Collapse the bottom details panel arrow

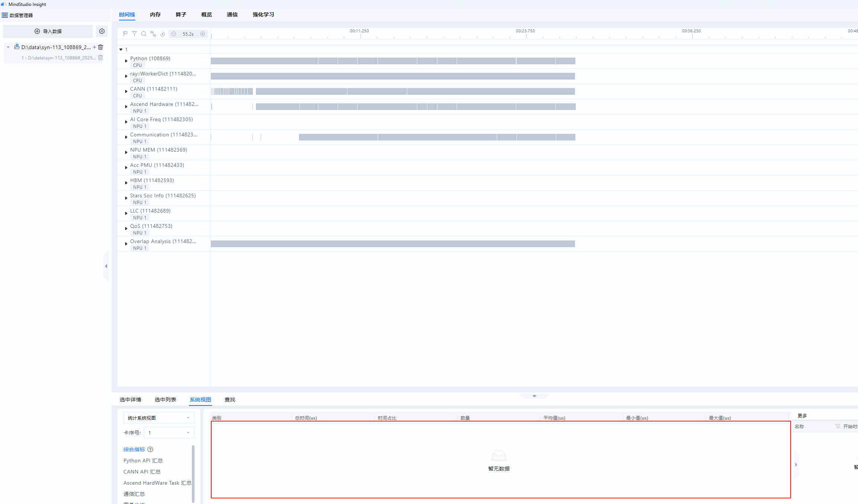tap(534, 396)
